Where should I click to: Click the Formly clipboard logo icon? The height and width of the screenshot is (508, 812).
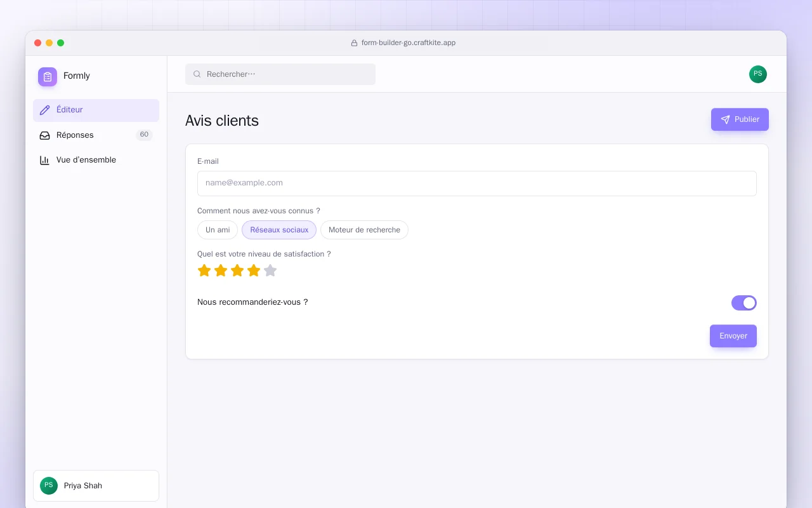pos(48,77)
